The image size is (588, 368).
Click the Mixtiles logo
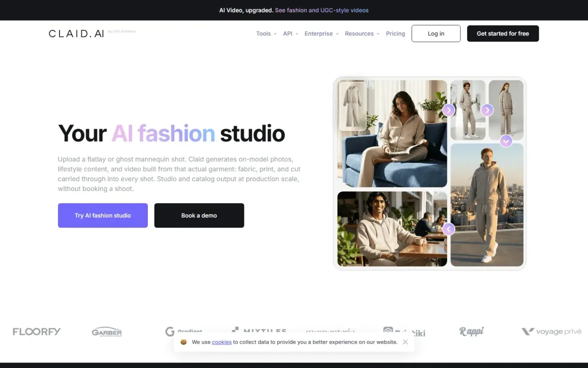[259, 331]
